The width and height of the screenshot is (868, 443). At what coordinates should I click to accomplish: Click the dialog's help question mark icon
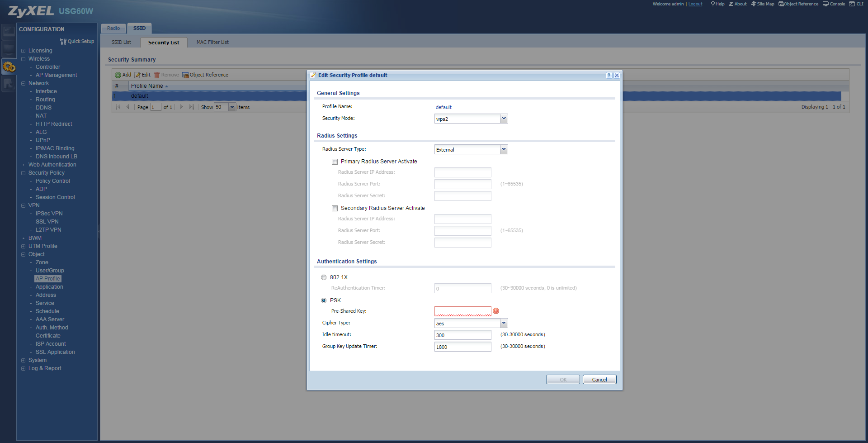point(609,76)
